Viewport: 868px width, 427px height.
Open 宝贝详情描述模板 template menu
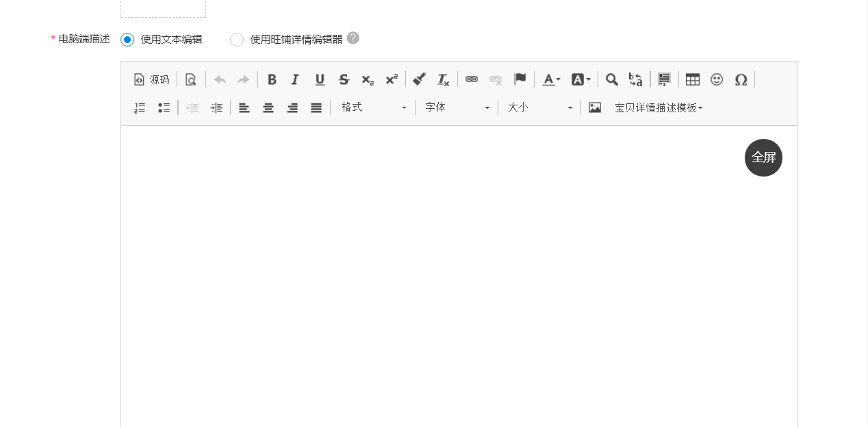(659, 107)
